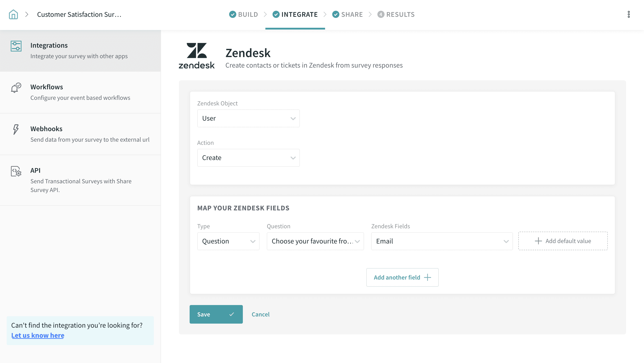The height and width of the screenshot is (363, 644).
Task: Click the Zendesk logo
Action: [197, 56]
